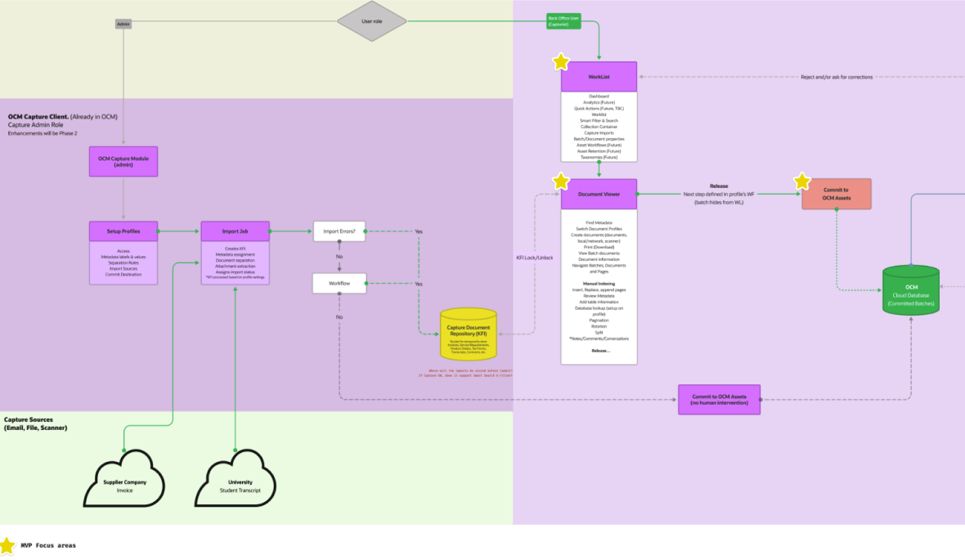Click the Yes label beside Import Errors?
Image resolution: width=965 pixels, height=560 pixels.
coord(419,231)
